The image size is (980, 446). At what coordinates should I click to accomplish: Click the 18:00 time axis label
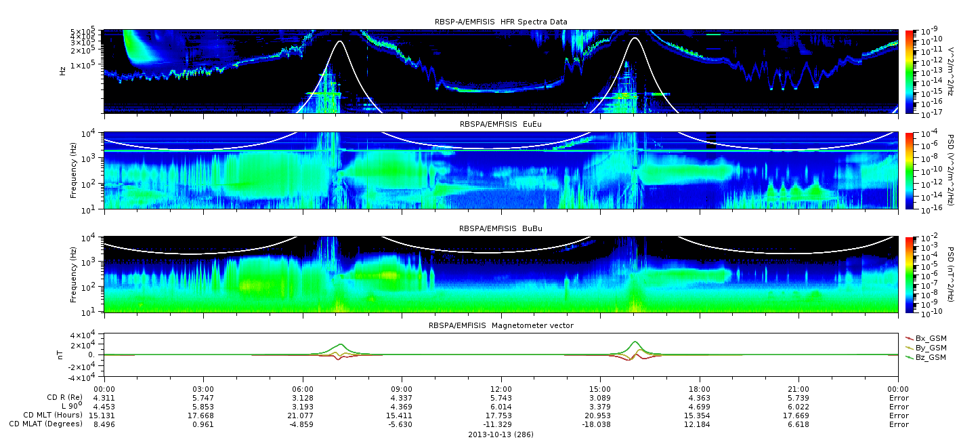(x=700, y=389)
